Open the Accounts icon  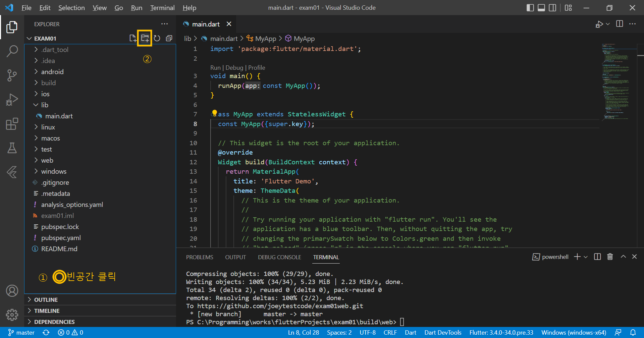[12, 291]
